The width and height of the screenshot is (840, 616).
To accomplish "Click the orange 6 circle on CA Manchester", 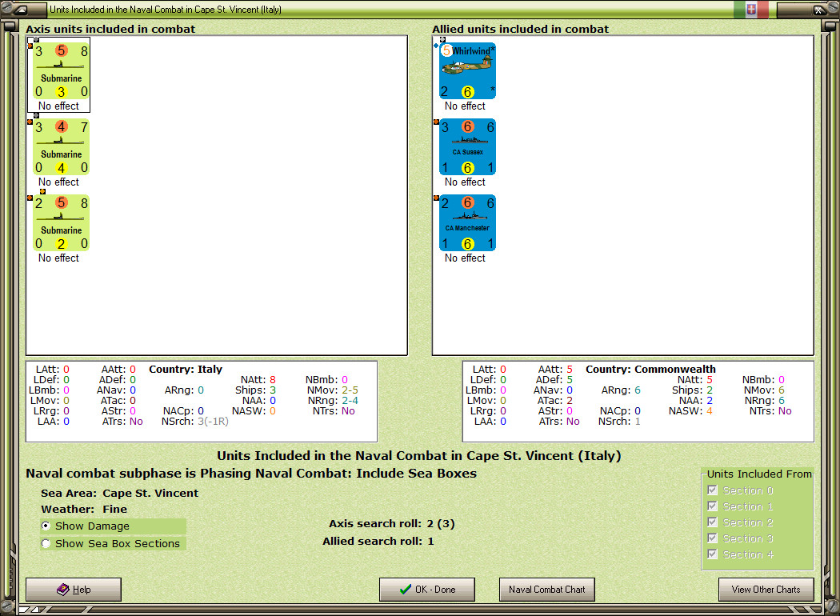I will pyautogui.click(x=468, y=202).
